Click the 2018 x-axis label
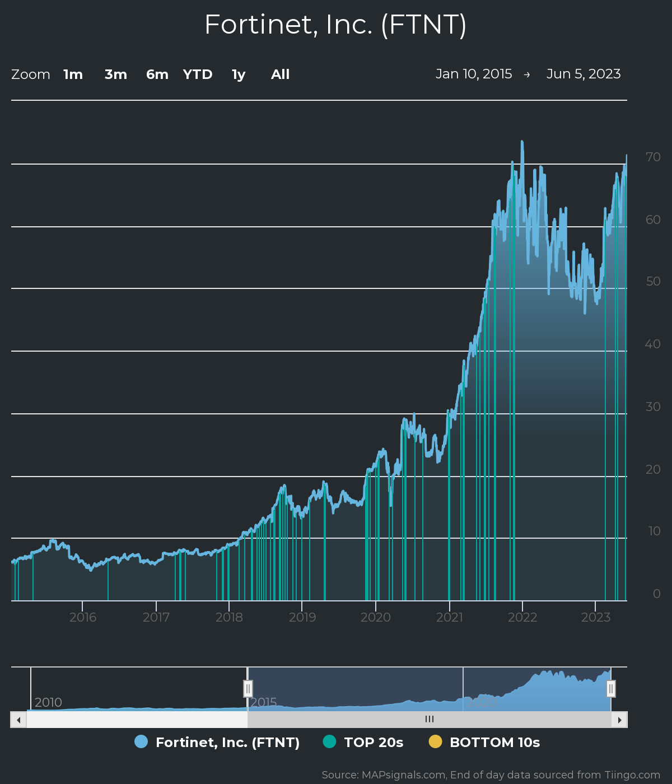 click(230, 617)
